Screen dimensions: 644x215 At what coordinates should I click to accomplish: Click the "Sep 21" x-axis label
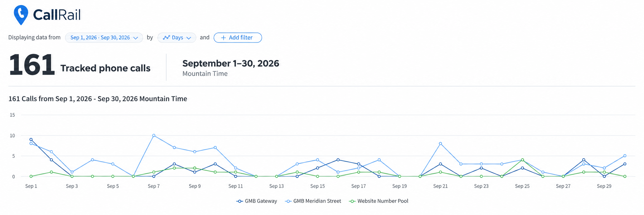coord(440,186)
